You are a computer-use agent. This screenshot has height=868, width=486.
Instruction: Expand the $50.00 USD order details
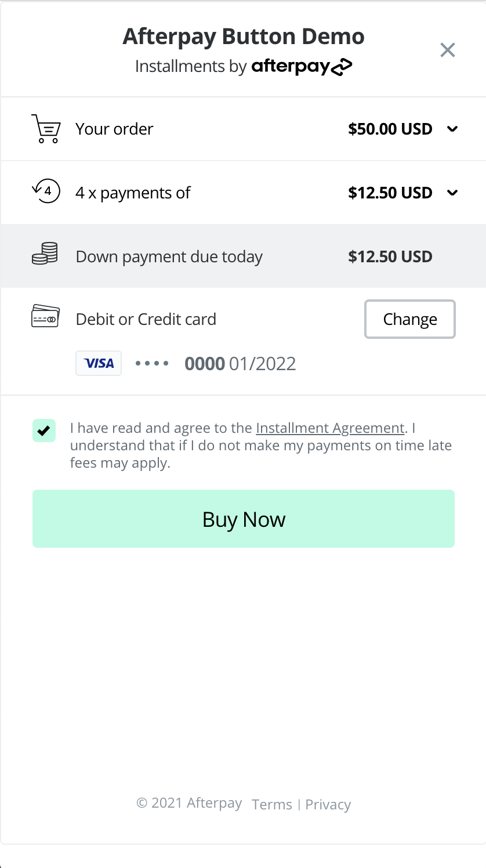453,129
